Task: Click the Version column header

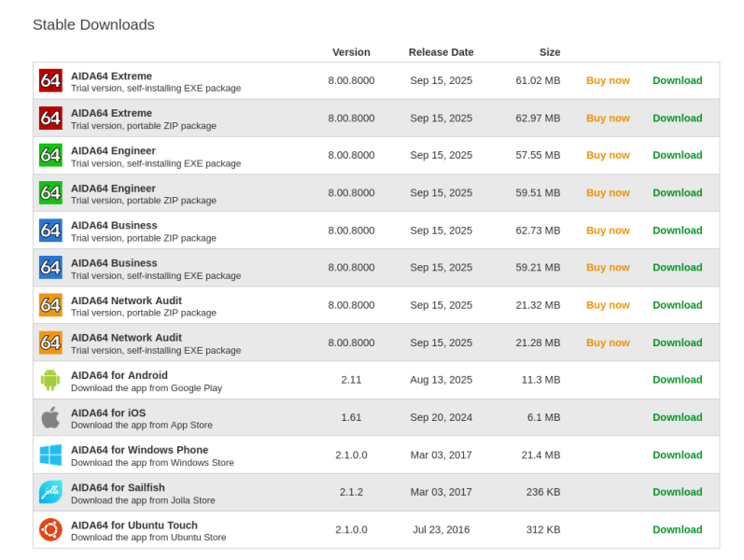Action: [351, 52]
